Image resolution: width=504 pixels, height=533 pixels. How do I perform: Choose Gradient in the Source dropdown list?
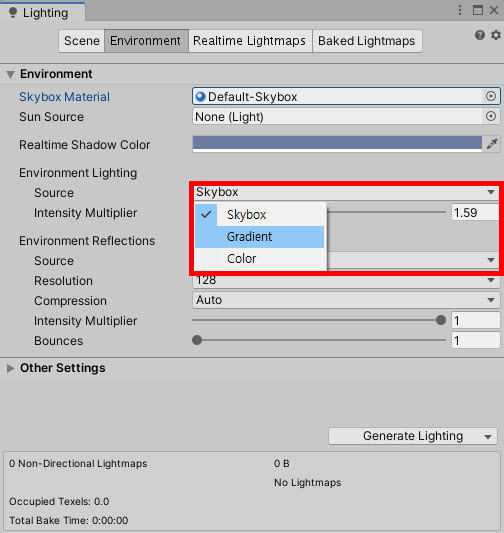(x=260, y=237)
